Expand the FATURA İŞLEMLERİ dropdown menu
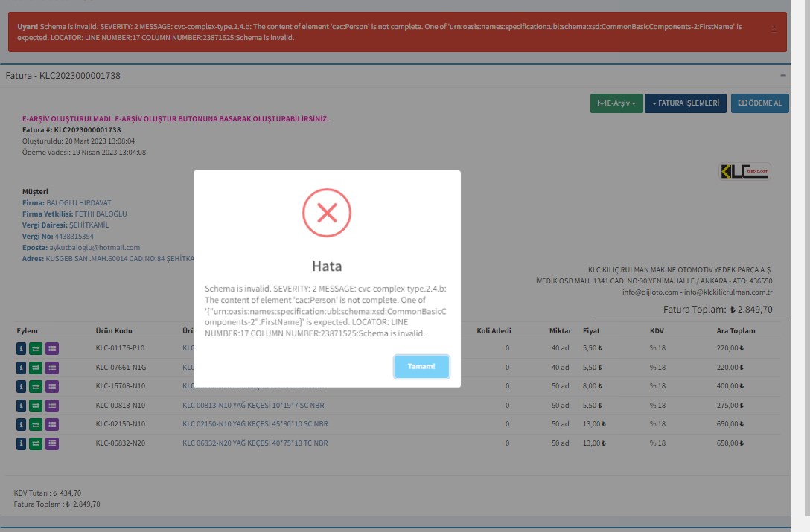Viewport: 810px width, 532px height. coord(685,103)
